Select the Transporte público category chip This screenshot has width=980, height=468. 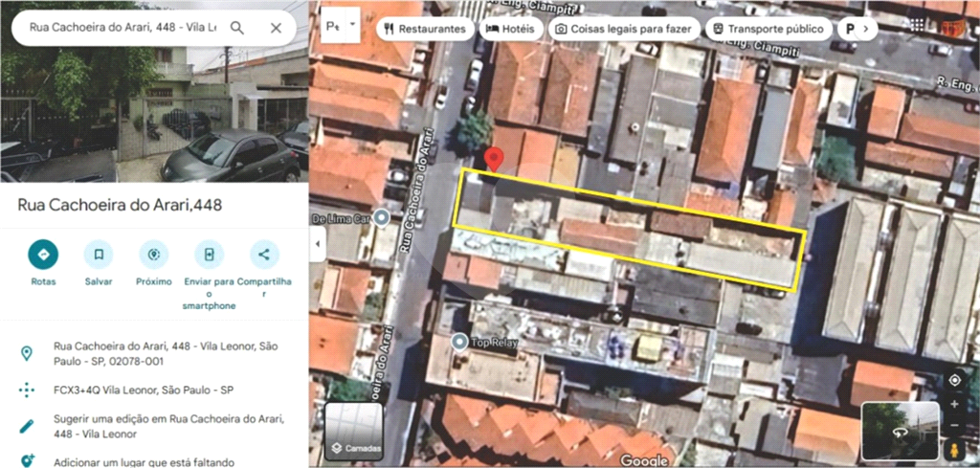766,29
